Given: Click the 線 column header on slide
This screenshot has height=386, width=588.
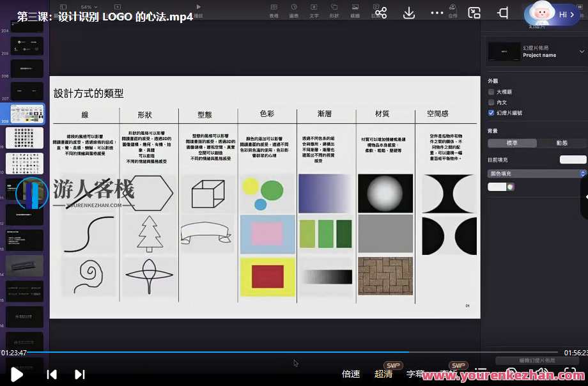Looking at the screenshot, I should pyautogui.click(x=85, y=115).
